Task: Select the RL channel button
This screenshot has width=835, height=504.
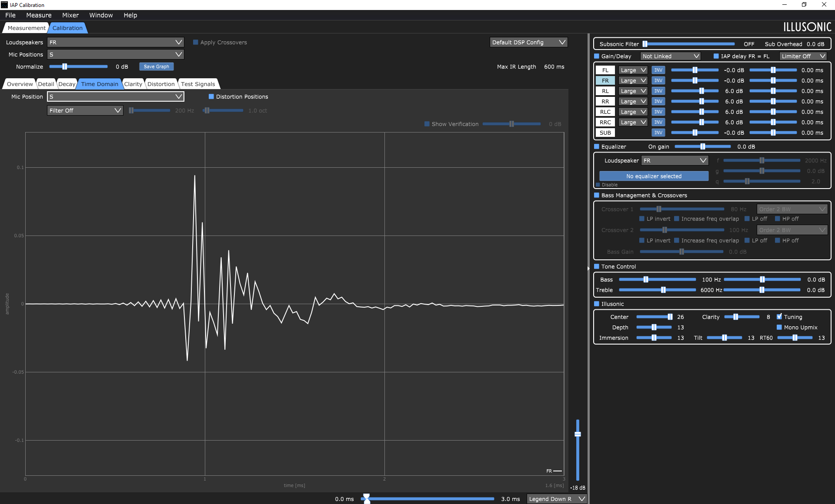Action: 605,91
